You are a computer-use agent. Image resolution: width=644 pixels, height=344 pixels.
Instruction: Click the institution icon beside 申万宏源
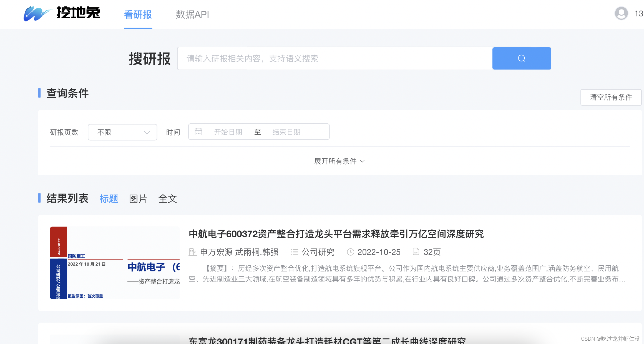(192, 252)
